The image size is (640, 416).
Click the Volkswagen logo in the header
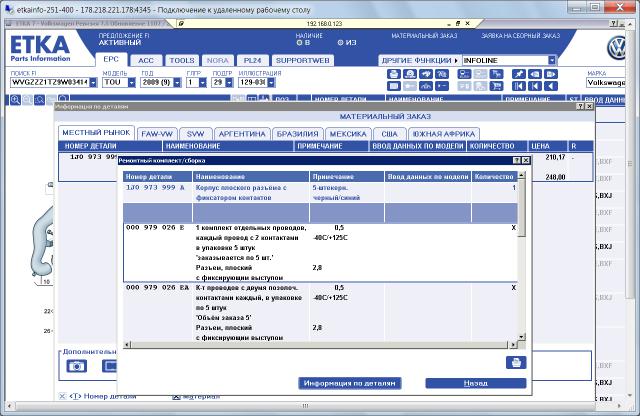coord(616,48)
